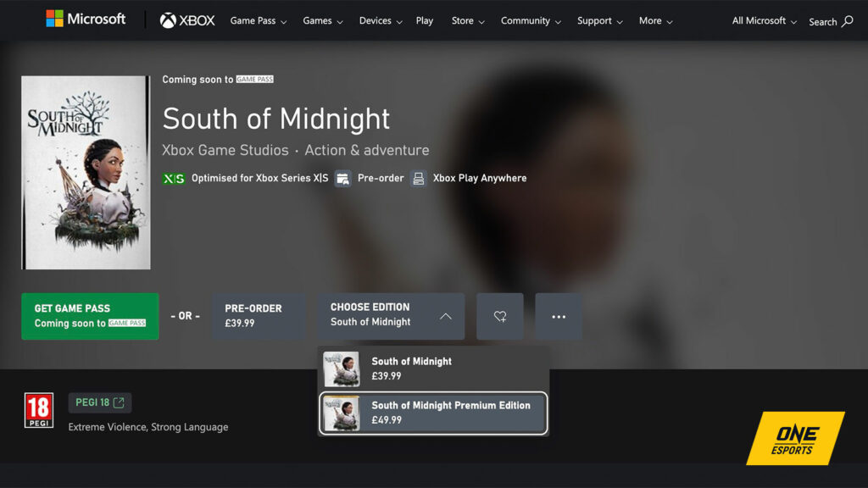Click the PEGI 18 rating badge image
The height and width of the screenshot is (488, 868).
[39, 410]
